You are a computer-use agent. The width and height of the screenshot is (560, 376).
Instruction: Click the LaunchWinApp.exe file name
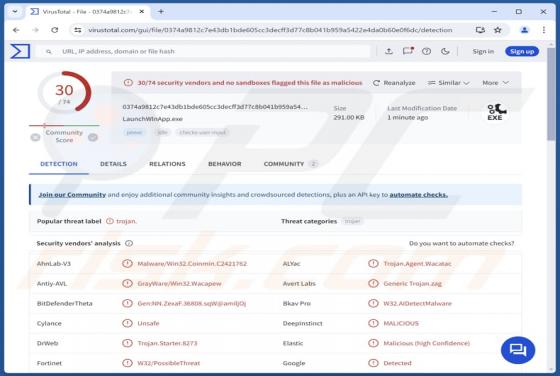coord(152,119)
